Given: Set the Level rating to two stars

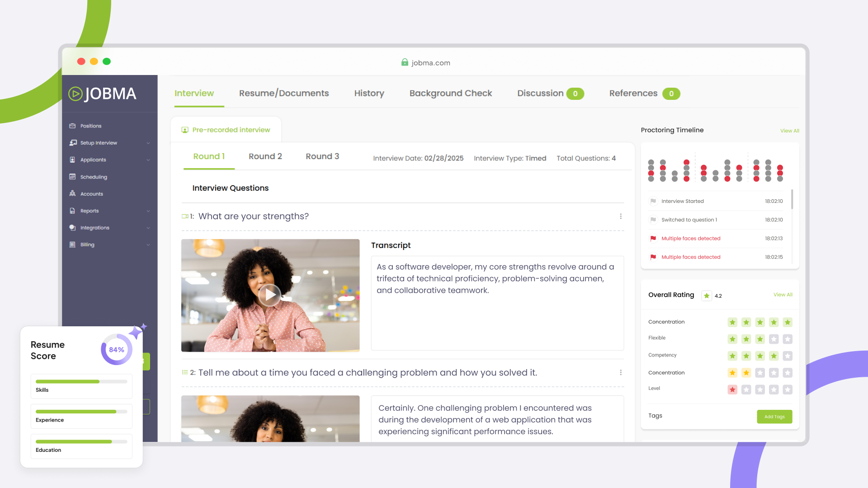Looking at the screenshot, I should pyautogui.click(x=746, y=389).
